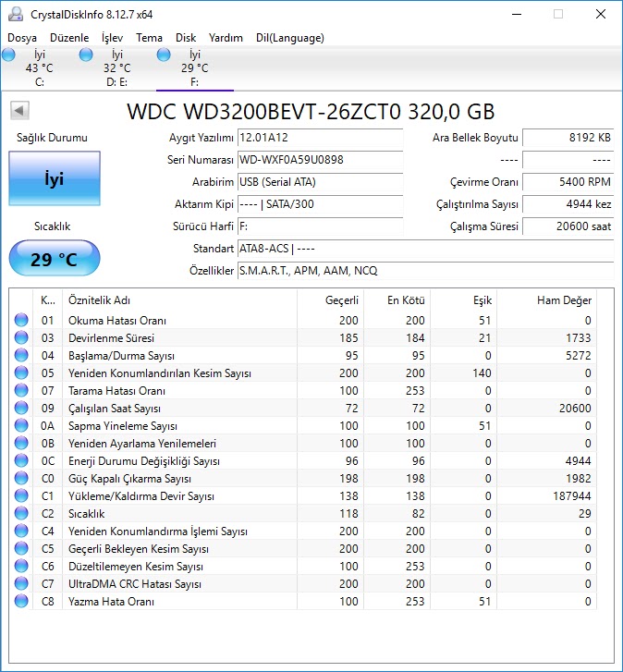Click the status circle for attribute C1

[21, 495]
